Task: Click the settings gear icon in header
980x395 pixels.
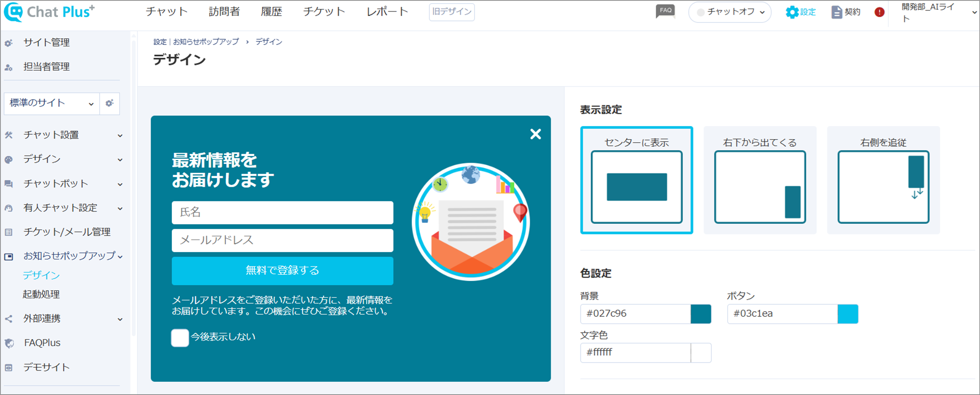Action: [x=792, y=12]
